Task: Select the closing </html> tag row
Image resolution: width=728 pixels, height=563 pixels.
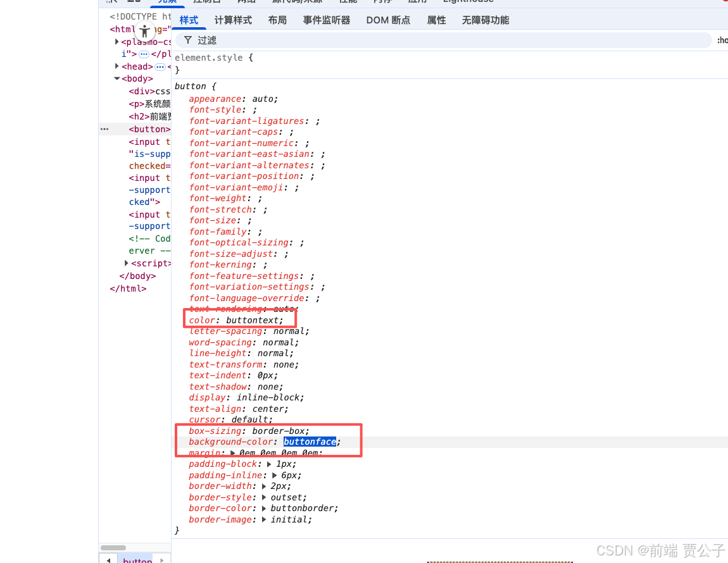Action: tap(128, 288)
